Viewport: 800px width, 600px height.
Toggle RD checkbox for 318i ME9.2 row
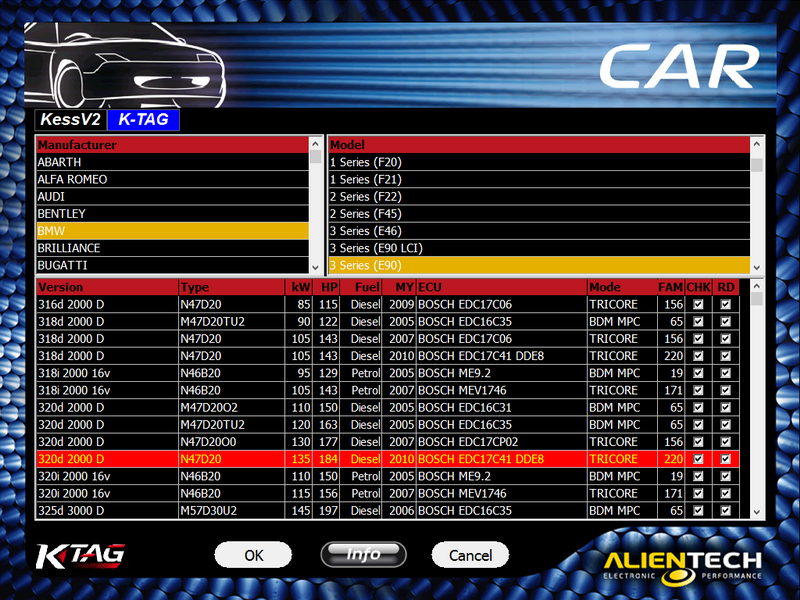(x=725, y=373)
